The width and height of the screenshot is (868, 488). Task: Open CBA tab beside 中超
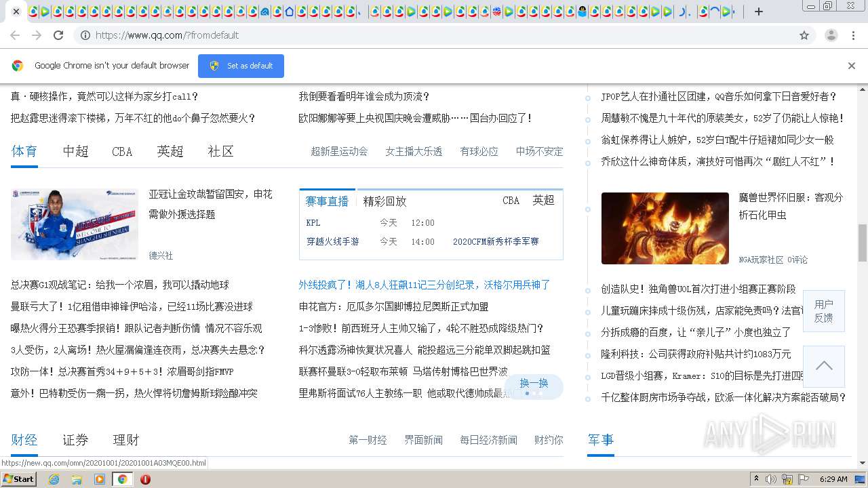(x=122, y=151)
